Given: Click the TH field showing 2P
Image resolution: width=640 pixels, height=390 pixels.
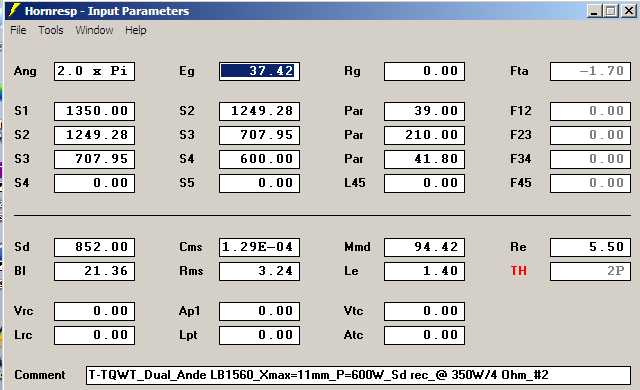Looking at the screenshot, I should (590, 271).
